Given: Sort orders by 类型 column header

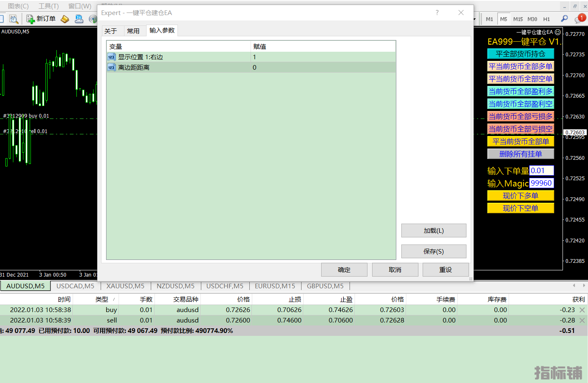Looking at the screenshot, I should click(102, 300).
